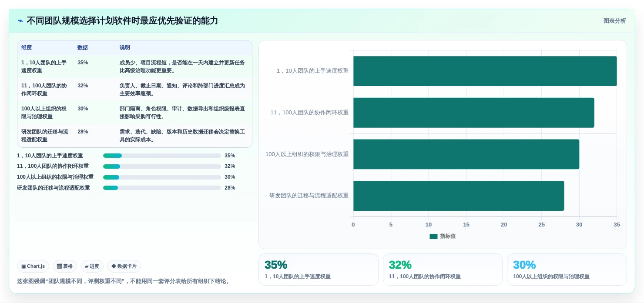The image size is (644, 303).
Task: Open the 32% data card
Action: (443, 270)
